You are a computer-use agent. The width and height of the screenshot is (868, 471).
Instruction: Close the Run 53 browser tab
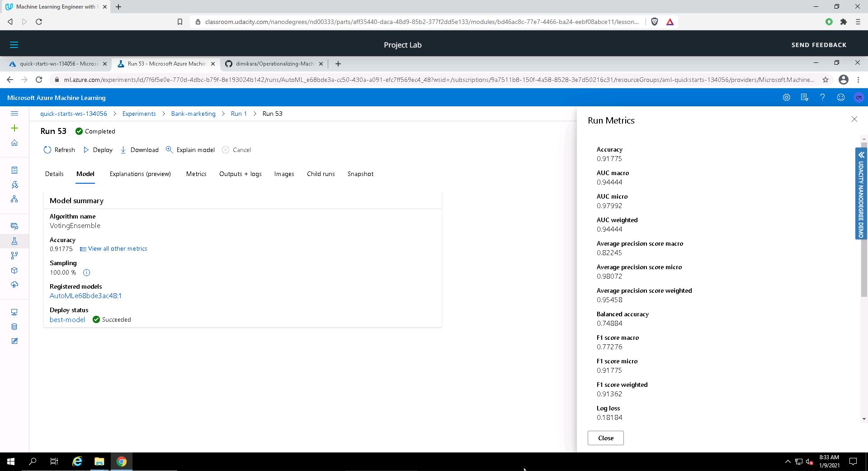213,64
